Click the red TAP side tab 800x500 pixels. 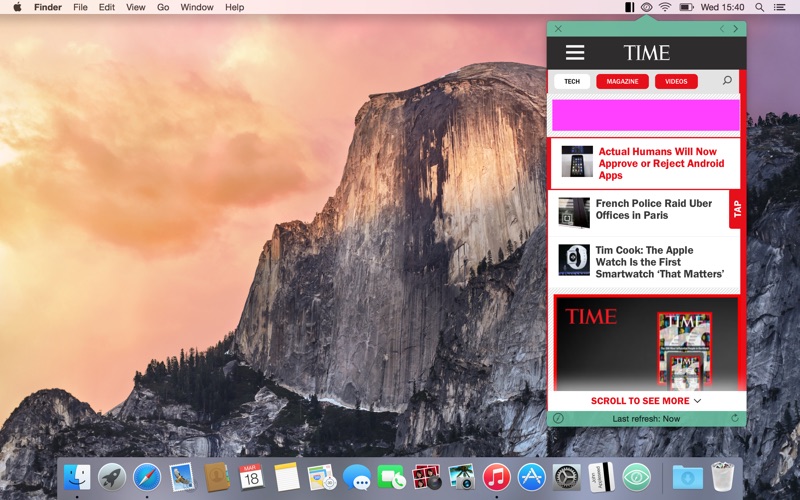pyautogui.click(x=737, y=209)
